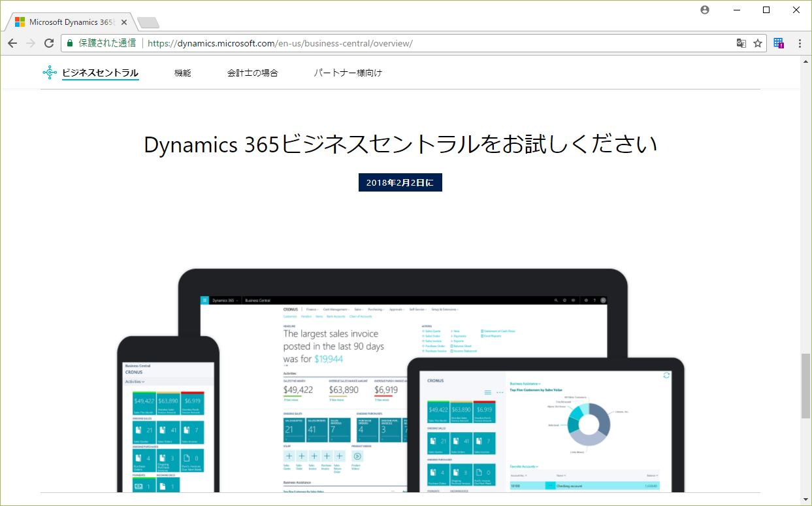View site security info via lock icon

(x=70, y=43)
